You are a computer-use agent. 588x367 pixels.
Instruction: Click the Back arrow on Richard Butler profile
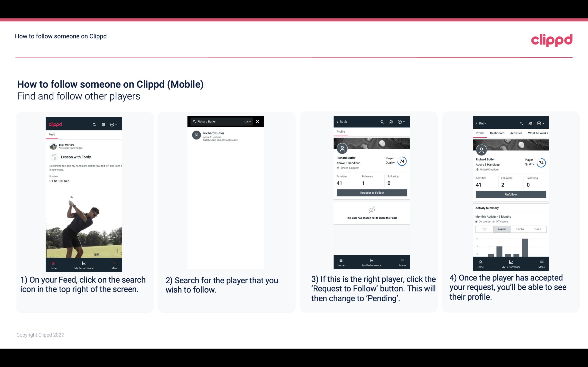point(339,122)
